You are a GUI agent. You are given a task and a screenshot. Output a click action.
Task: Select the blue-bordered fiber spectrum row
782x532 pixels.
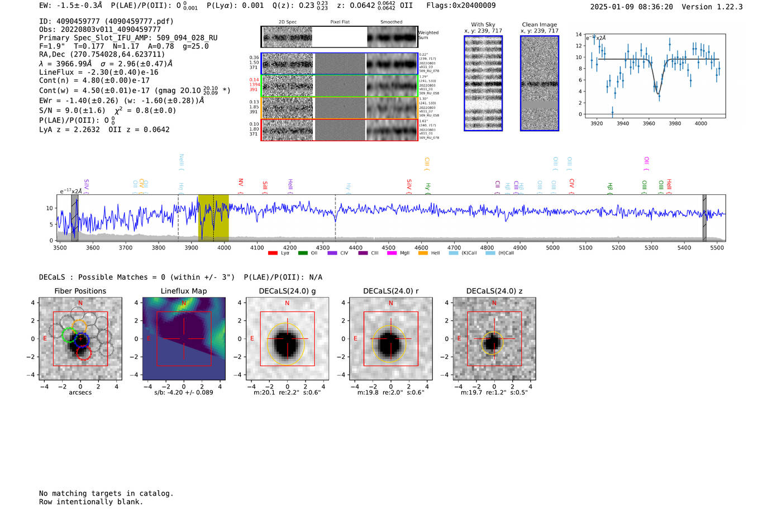[x=339, y=64]
